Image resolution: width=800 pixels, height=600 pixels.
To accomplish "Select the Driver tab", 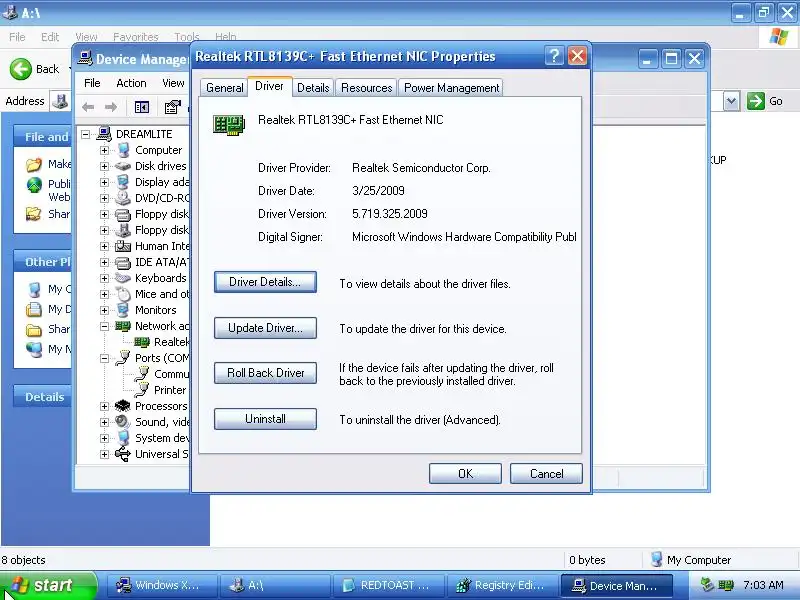I will pos(269,86).
